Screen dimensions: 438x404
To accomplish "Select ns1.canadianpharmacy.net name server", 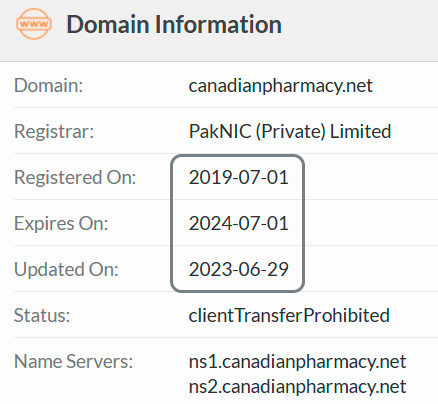I will 297,362.
